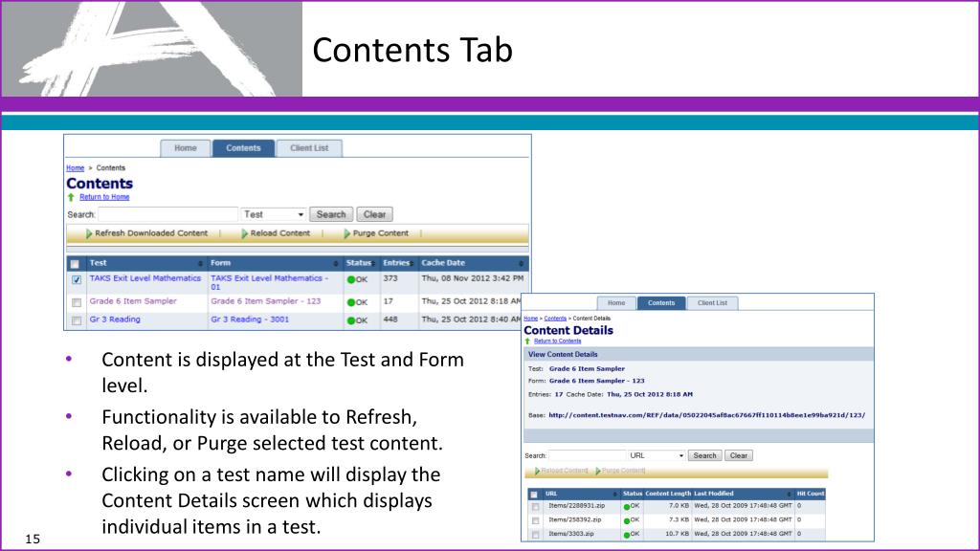Open Client List tab in Content Details window
This screenshot has height=551, width=980.
[712, 303]
